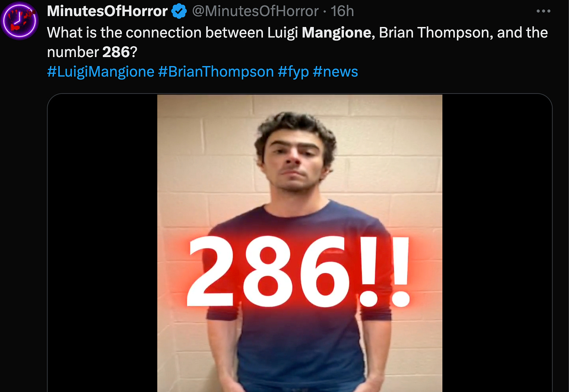Open the #news hashtag
Screen dimensions: 569x392
coord(335,72)
